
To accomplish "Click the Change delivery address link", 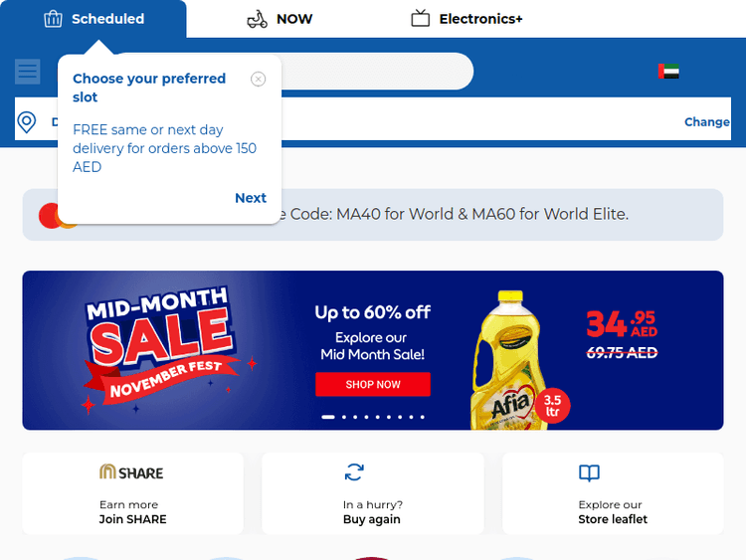I will 706,122.
